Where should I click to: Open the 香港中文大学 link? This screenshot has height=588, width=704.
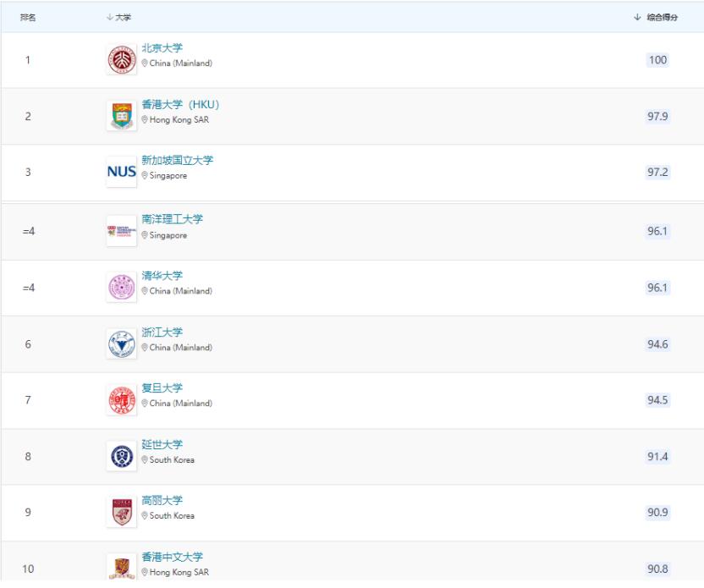[173, 557]
